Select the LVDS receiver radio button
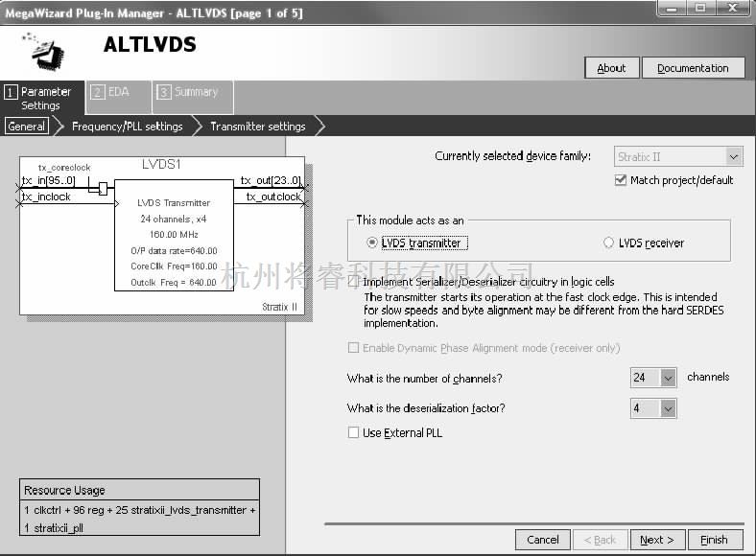This screenshot has width=756, height=556. coord(608,243)
